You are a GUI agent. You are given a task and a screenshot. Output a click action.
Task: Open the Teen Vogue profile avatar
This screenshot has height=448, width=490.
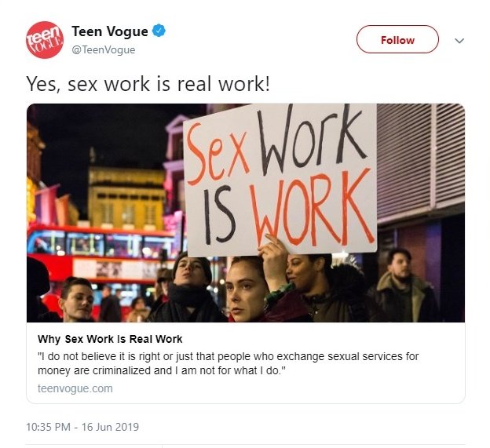(45, 40)
